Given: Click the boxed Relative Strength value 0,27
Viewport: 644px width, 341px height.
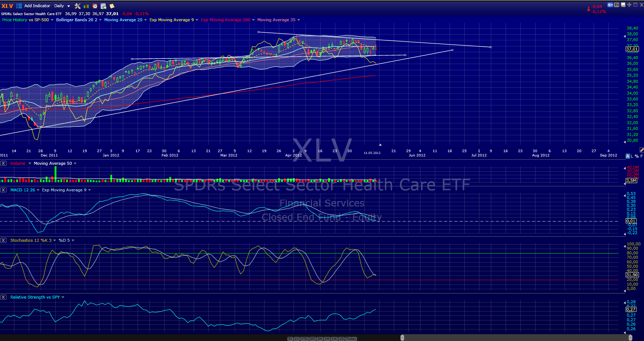Looking at the screenshot, I should tap(631, 309).
